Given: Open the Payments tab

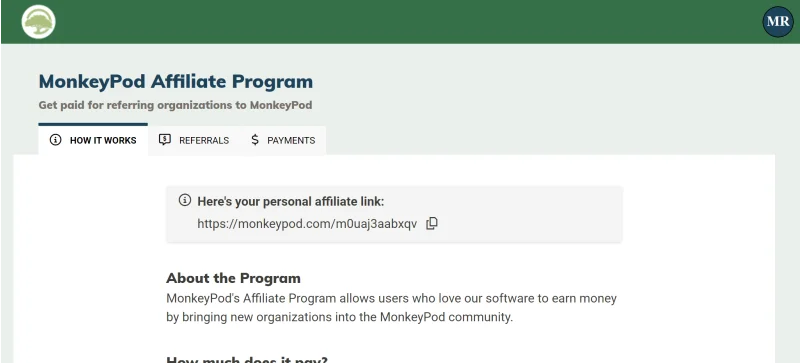Looking at the screenshot, I should 283,140.
